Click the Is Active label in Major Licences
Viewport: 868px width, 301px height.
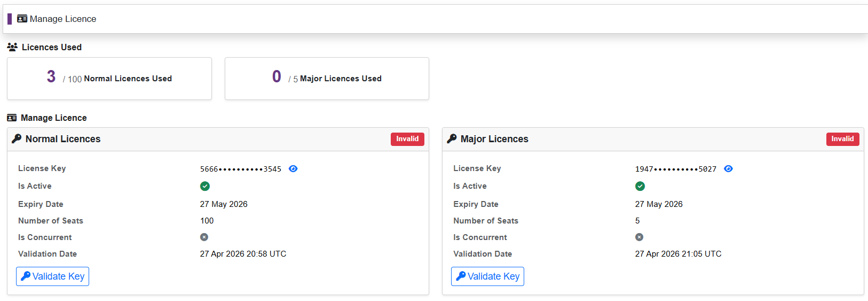470,186
